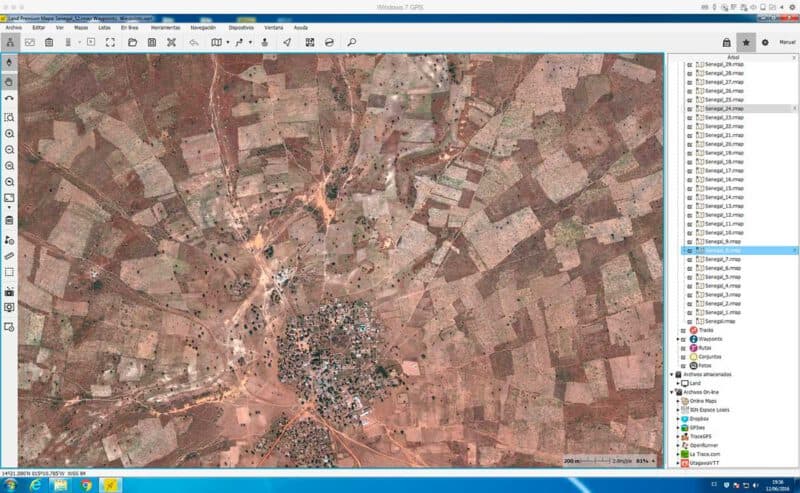Viewport: 800px width, 493px height.
Task: Click the navigation arrow icon
Action: (287, 42)
